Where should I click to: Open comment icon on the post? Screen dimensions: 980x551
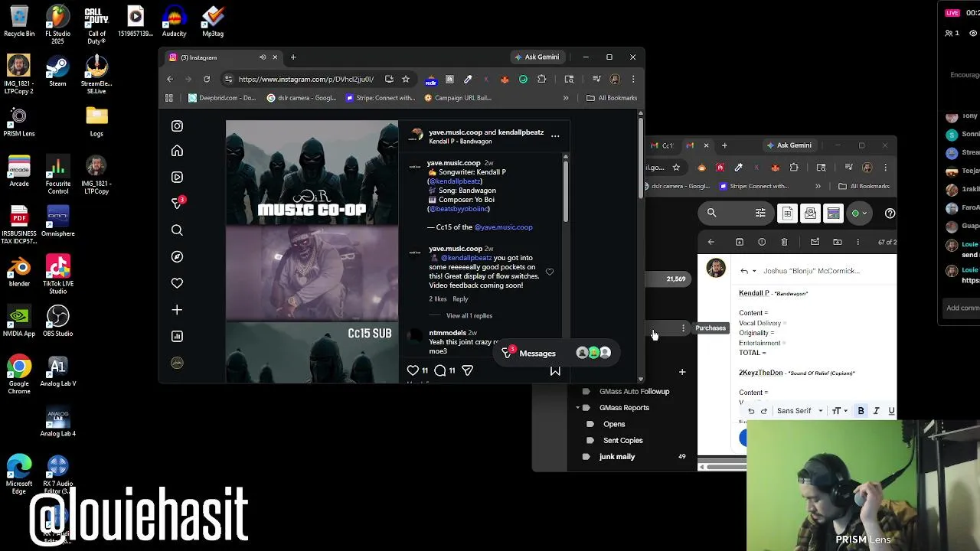click(440, 370)
